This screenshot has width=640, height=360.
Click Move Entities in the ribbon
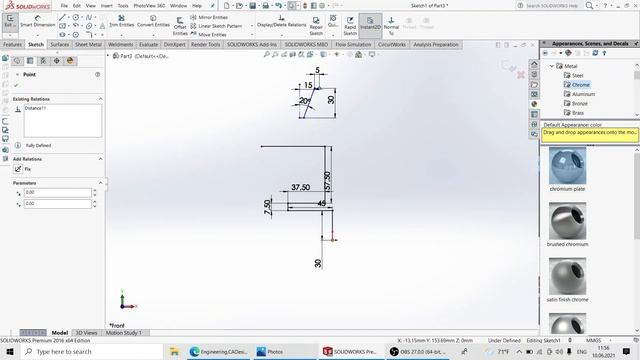point(209,34)
